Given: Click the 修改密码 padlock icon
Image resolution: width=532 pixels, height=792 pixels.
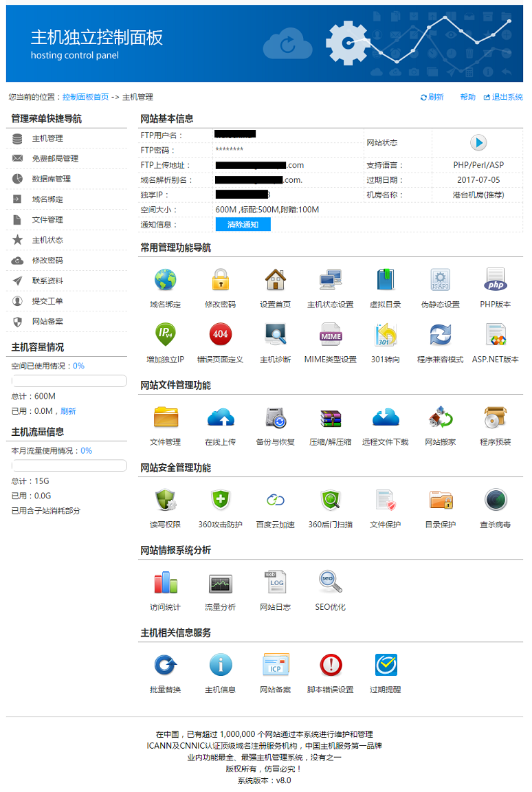Looking at the screenshot, I should click(220, 280).
